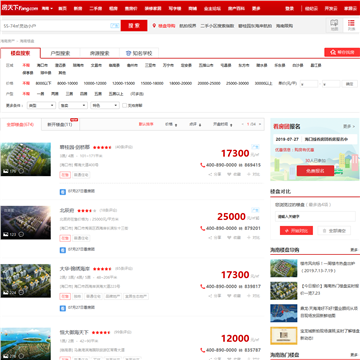Click the shield icon beside 知名学校
The width and height of the screenshot is (360, 360).
(128, 53)
